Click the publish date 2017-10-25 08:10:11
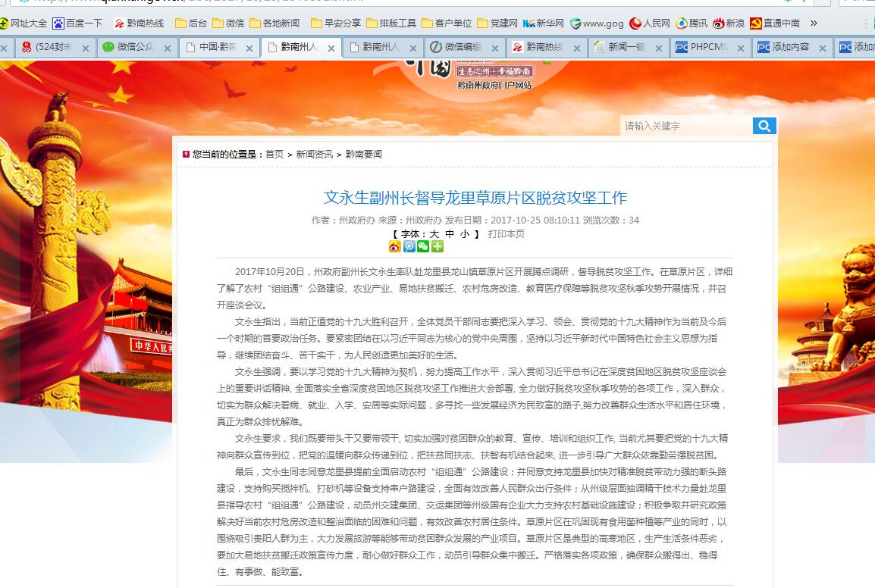 point(536,220)
